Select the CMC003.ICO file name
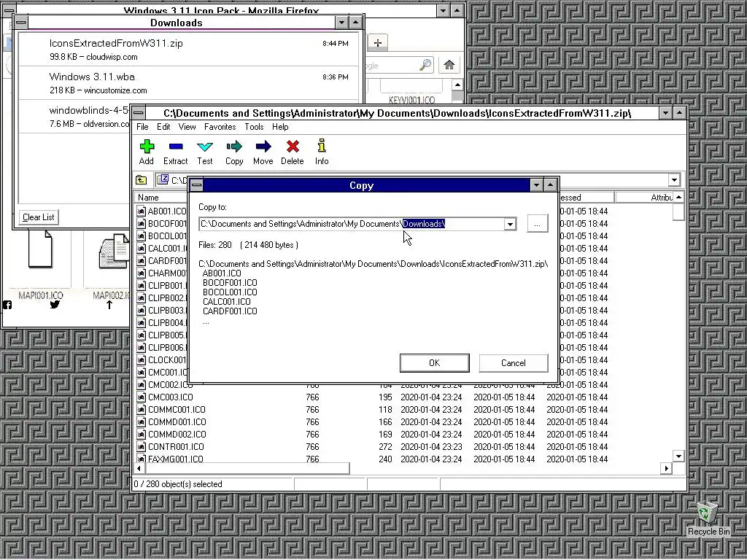 click(171, 397)
